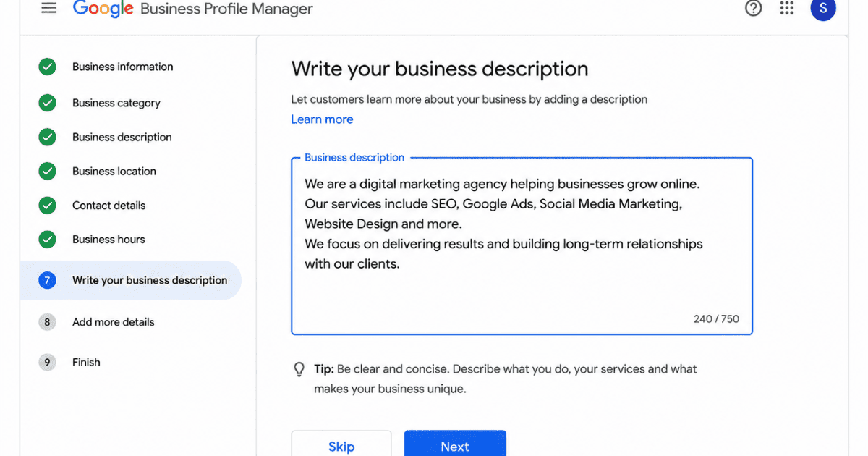The width and height of the screenshot is (868, 456).
Task: Click the Tip: Be clear and concise text
Action: 506,379
